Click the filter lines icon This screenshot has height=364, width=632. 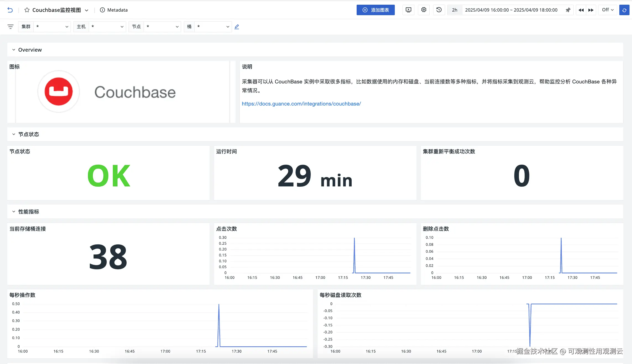(x=11, y=27)
